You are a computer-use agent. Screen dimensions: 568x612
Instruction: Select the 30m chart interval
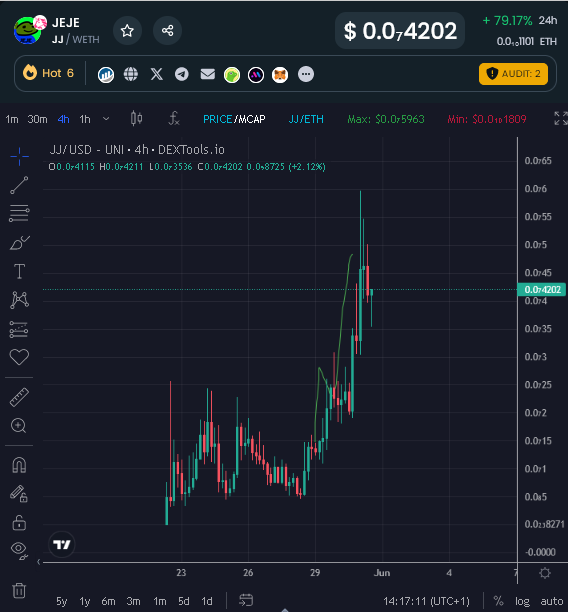(37, 119)
